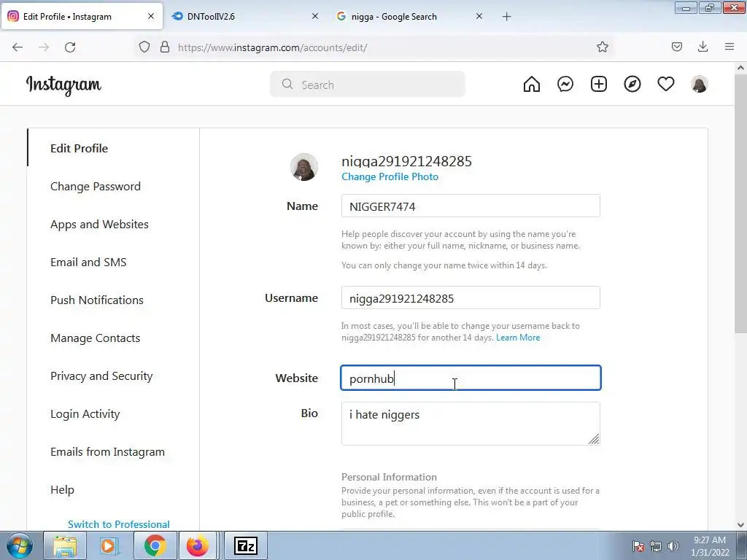Screen dimensions: 747x560
Task: Click the page scrollbar down arrow
Action: (740, 525)
